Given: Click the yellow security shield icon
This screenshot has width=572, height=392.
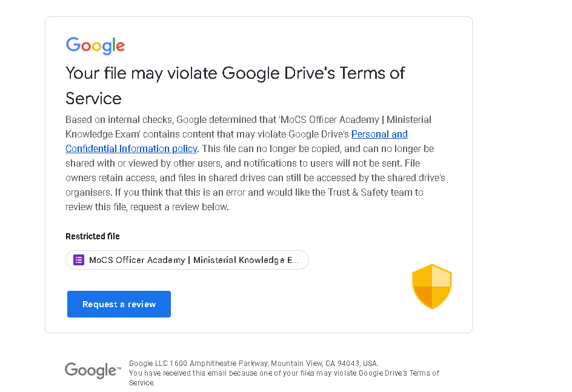Looking at the screenshot, I should pos(431,287).
